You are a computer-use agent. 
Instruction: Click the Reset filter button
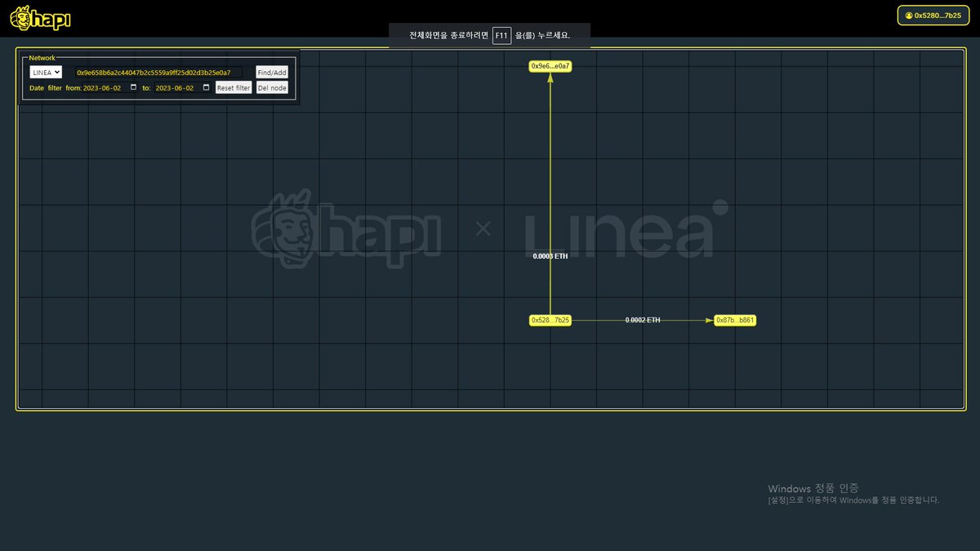pos(234,87)
